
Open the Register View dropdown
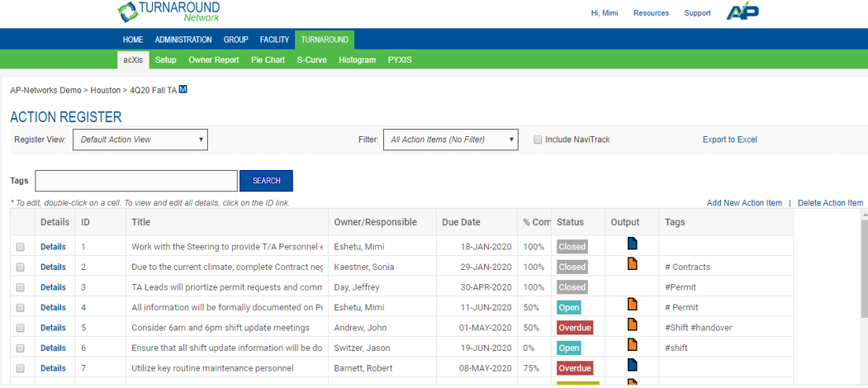140,140
